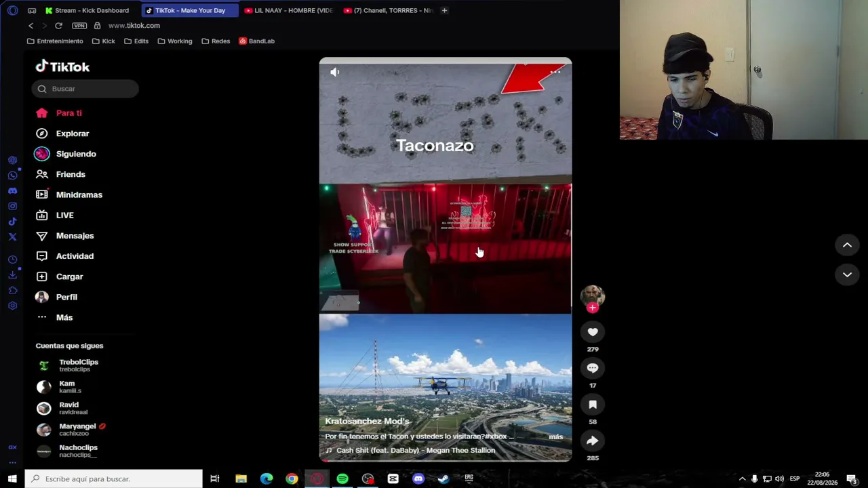Open Discord in the browser sidebar
The image size is (868, 488).
(x=12, y=191)
